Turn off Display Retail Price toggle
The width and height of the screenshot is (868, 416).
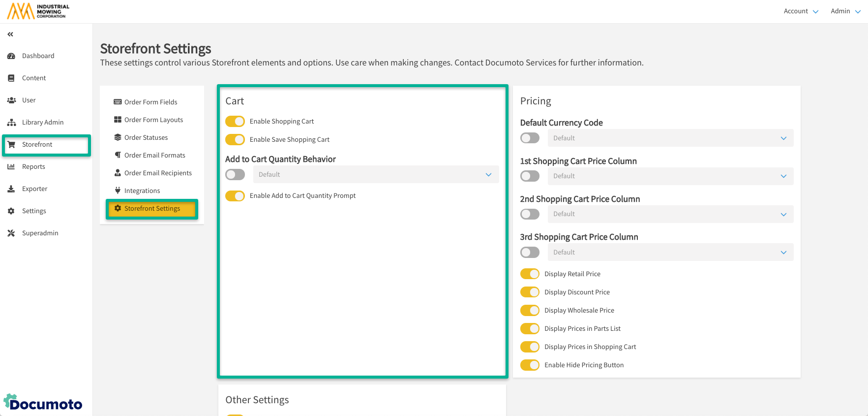[x=530, y=274]
